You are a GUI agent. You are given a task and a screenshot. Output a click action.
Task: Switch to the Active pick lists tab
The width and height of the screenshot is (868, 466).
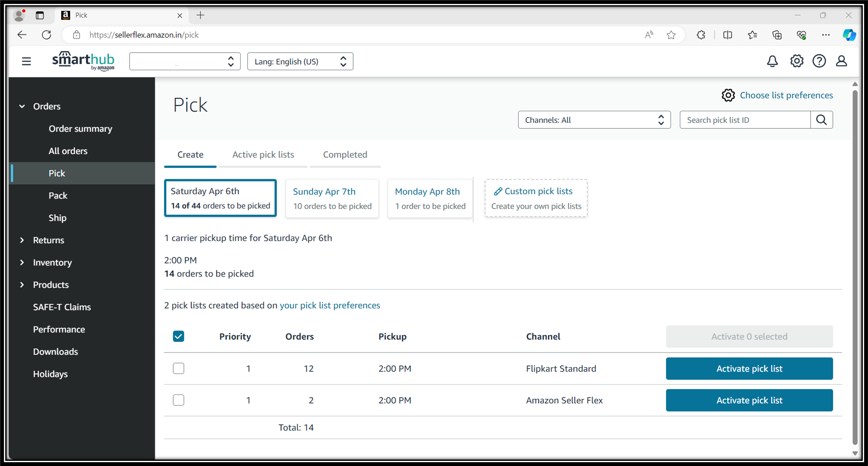[263, 154]
